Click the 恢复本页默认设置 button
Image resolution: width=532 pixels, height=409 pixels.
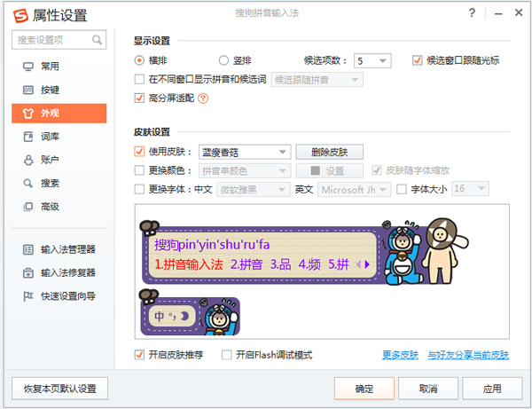tap(59, 389)
